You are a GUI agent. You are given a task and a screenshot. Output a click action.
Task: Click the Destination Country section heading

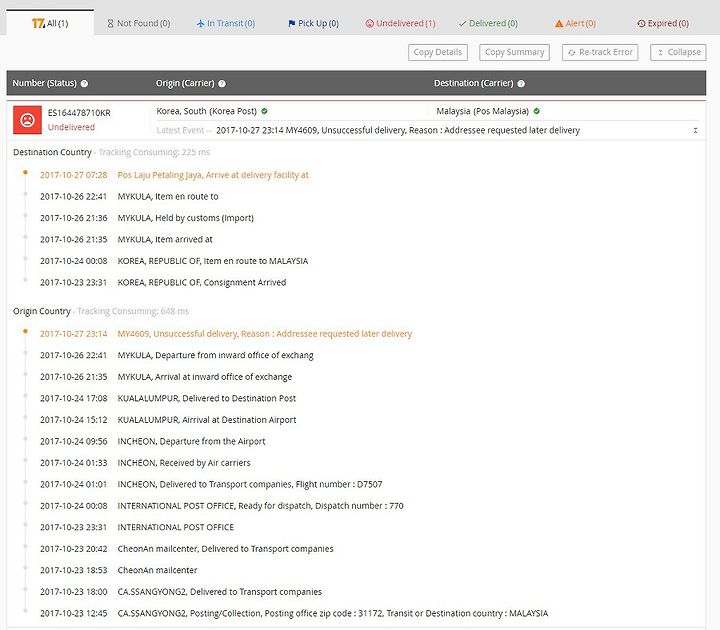[x=52, y=152]
